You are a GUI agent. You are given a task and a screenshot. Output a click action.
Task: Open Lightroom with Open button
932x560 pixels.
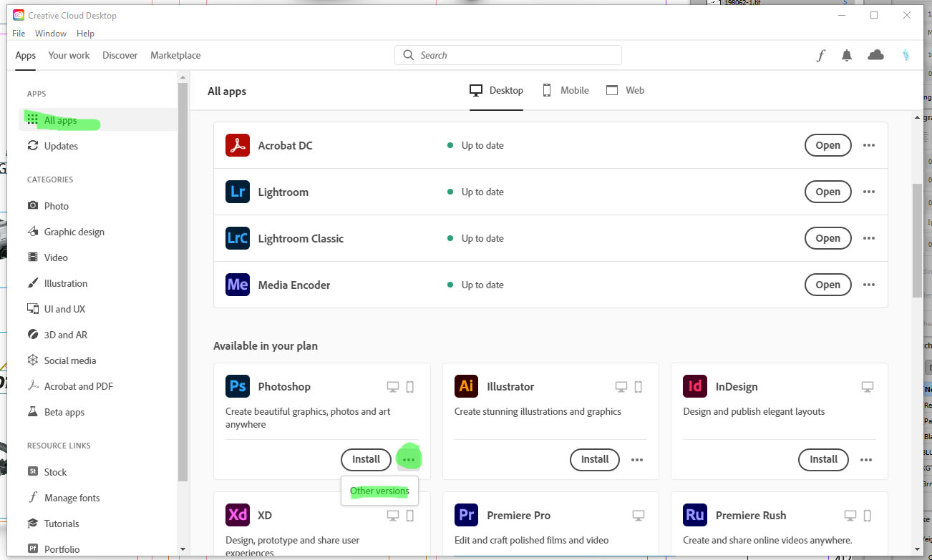(828, 192)
